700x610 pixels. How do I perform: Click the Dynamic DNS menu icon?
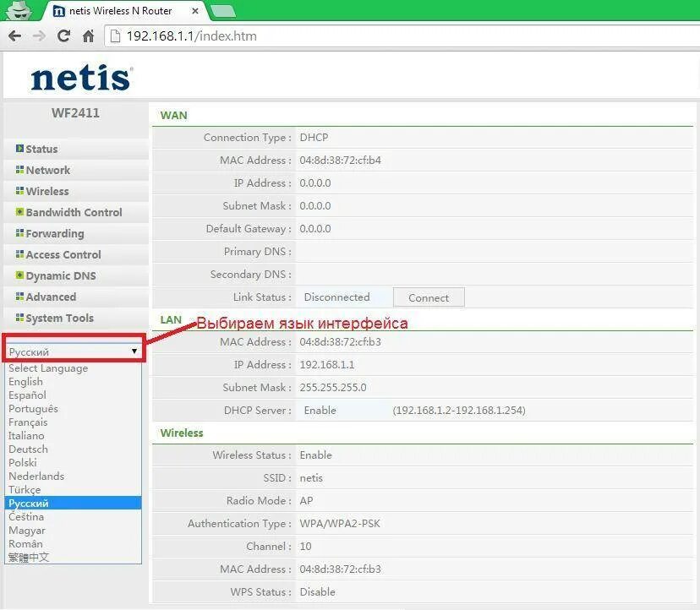click(x=19, y=275)
